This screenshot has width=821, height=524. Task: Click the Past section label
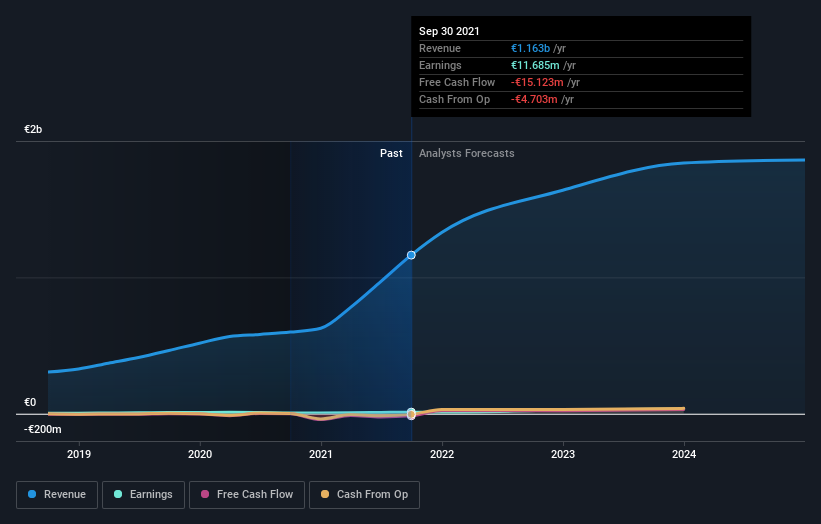(391, 153)
